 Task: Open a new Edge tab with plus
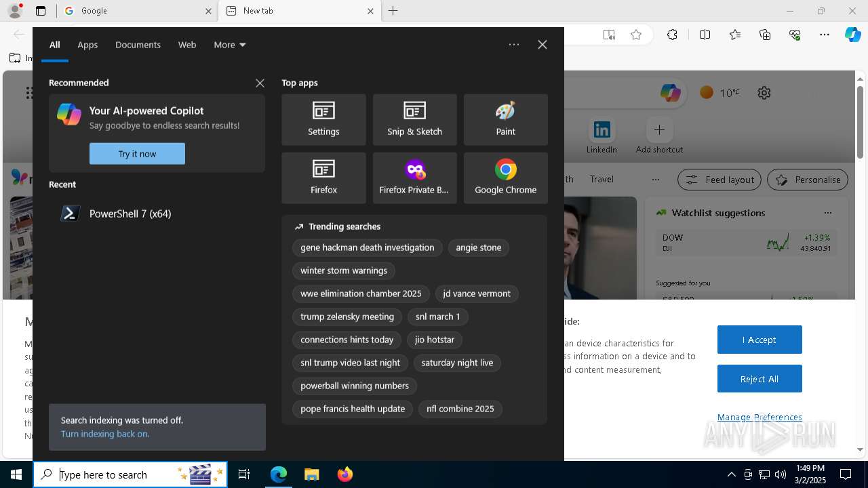click(393, 11)
